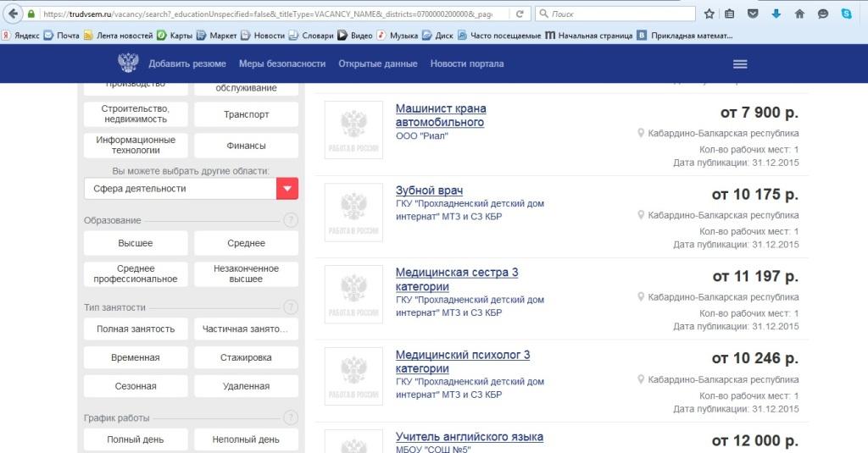Screen dimensions: 868x453
Task: Click the chat bubble toolbar icon
Action: point(823,14)
